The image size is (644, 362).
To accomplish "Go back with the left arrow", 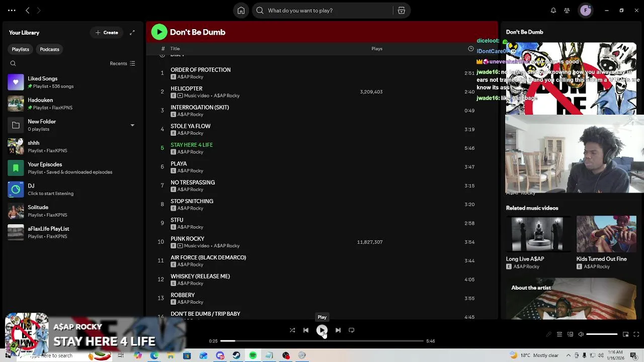I will tap(28, 11).
